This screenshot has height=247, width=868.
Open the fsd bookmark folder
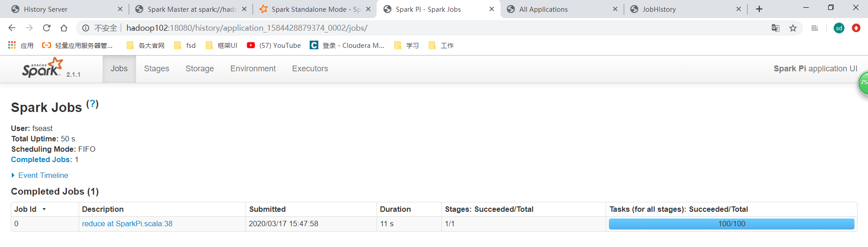(x=185, y=45)
